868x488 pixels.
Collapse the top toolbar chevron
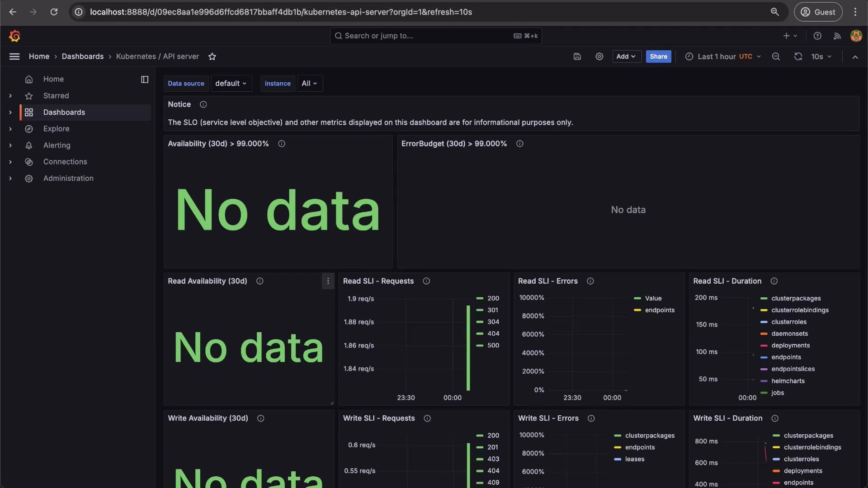(855, 56)
